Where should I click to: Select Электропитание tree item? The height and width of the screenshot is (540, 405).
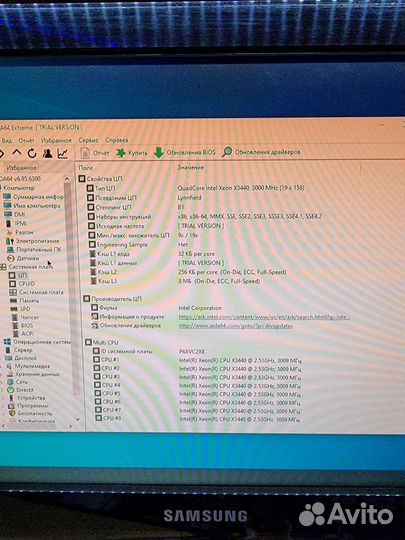pyautogui.click(x=33, y=241)
